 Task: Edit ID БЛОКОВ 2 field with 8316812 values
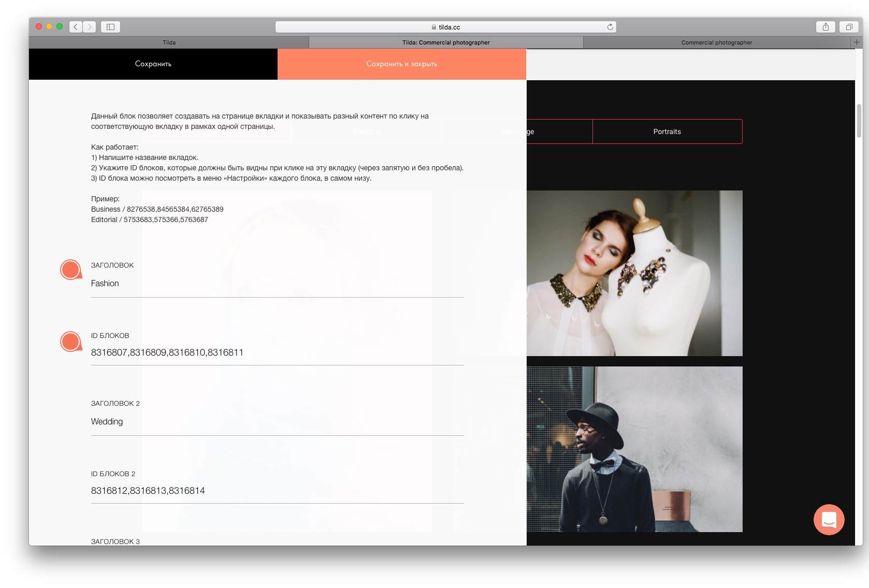pyautogui.click(x=278, y=491)
